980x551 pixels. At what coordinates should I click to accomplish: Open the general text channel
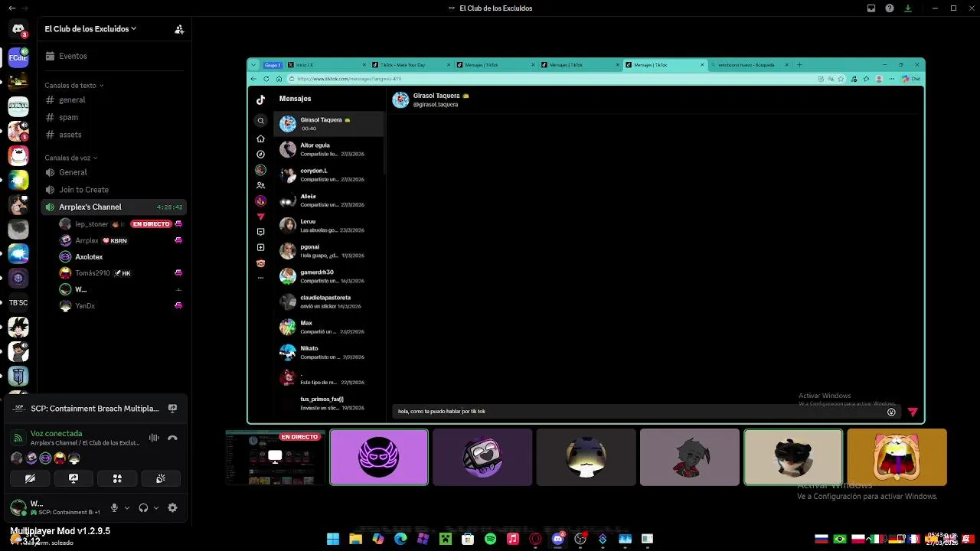(x=72, y=100)
